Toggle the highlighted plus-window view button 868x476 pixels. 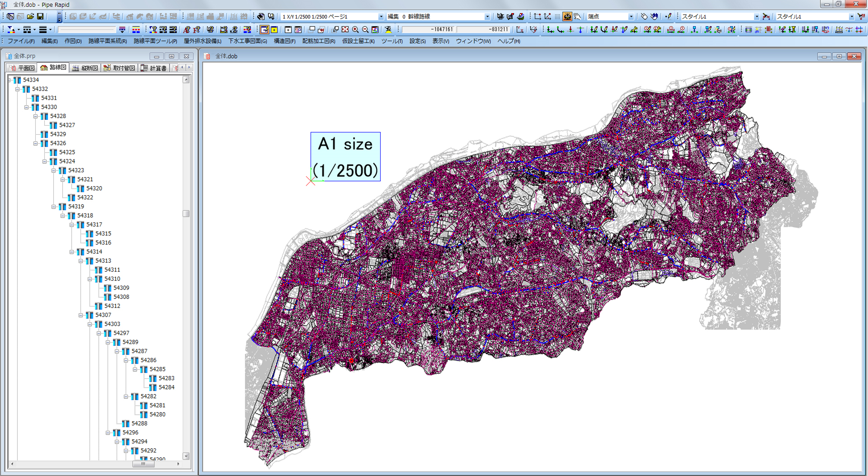(x=265, y=30)
